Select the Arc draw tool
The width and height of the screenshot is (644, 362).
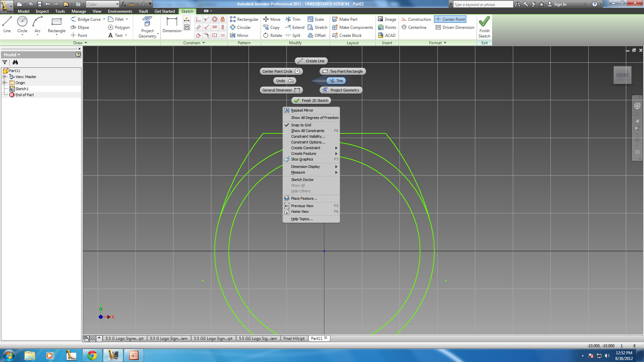click(38, 24)
